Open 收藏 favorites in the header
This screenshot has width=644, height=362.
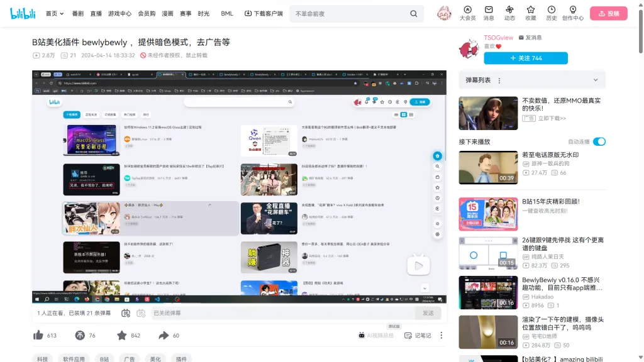click(531, 13)
